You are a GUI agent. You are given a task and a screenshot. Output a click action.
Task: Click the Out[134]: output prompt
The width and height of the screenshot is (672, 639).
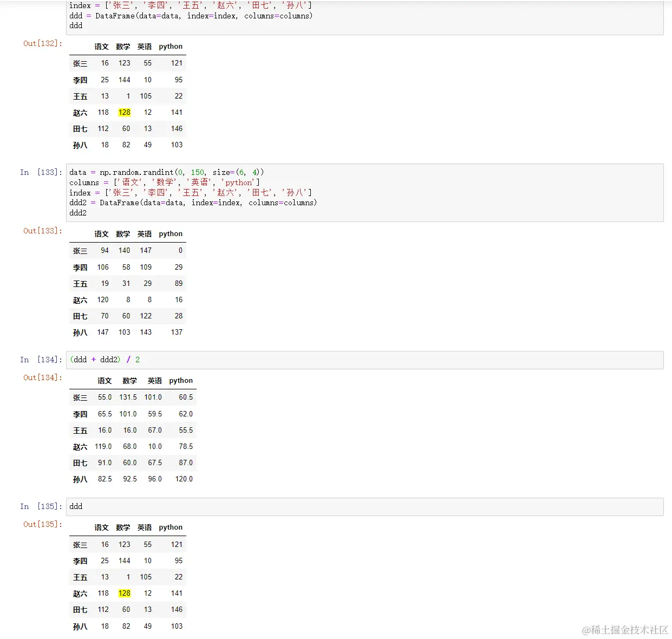click(x=43, y=377)
